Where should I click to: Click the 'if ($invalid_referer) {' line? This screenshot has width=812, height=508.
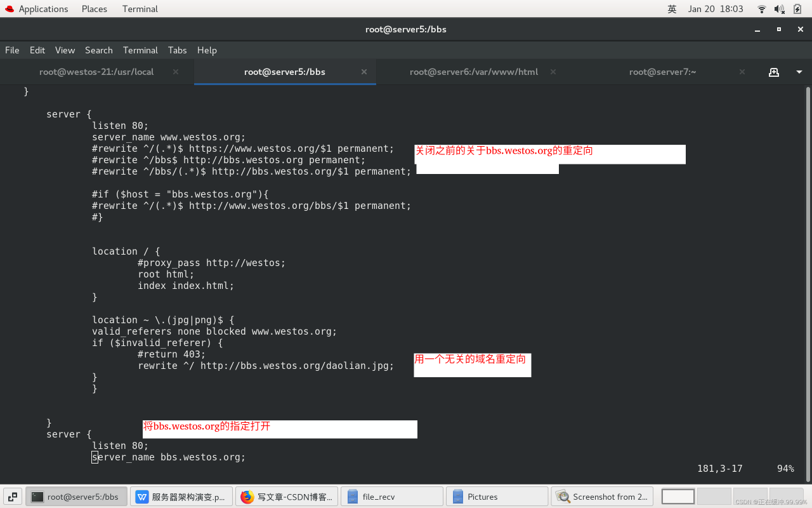tap(157, 343)
